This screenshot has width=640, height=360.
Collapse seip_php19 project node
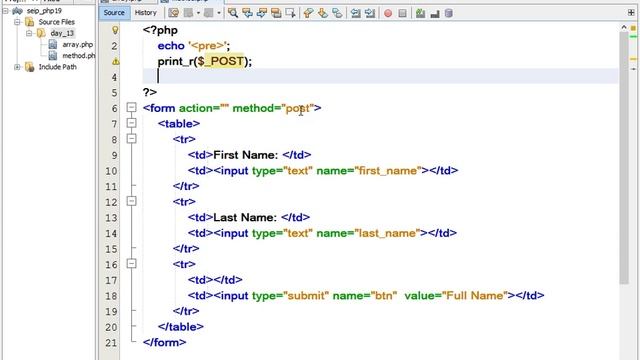pyautogui.click(x=6, y=11)
